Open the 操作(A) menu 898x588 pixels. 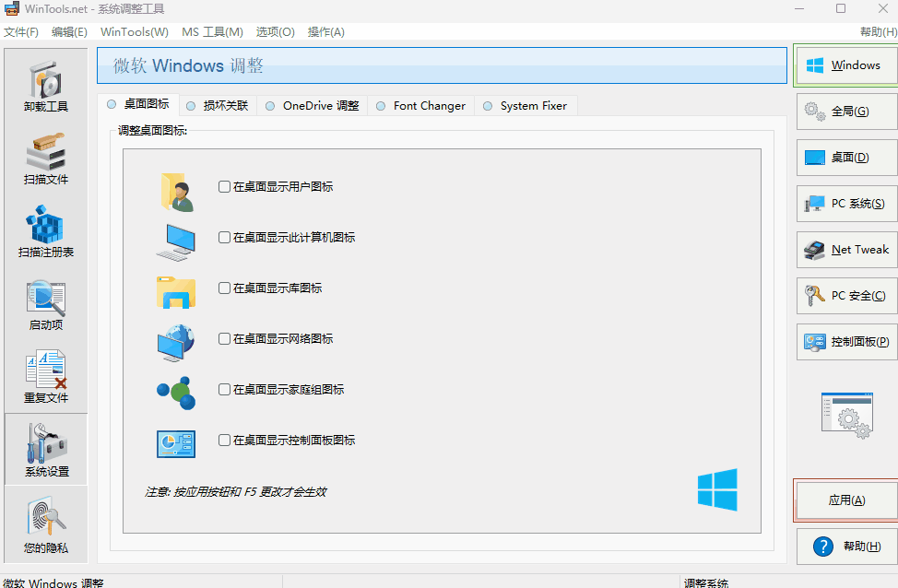pyautogui.click(x=325, y=32)
